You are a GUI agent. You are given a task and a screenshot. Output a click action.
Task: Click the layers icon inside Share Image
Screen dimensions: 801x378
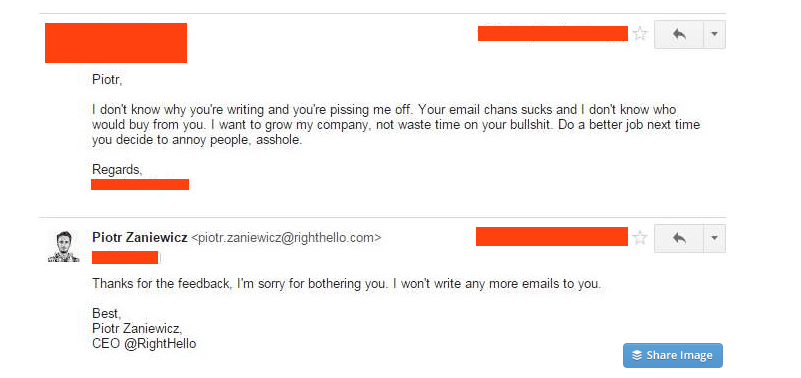637,356
